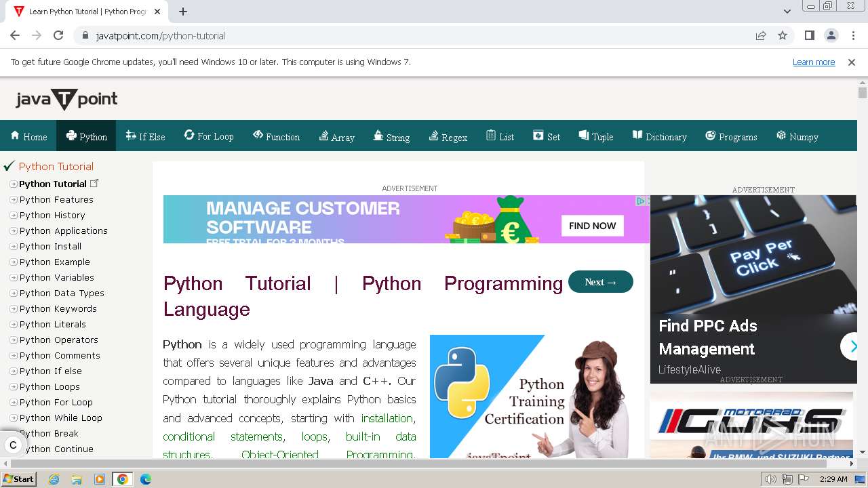The height and width of the screenshot is (488, 868).
Task: Open Python Example in the sidebar
Action: pos(55,262)
